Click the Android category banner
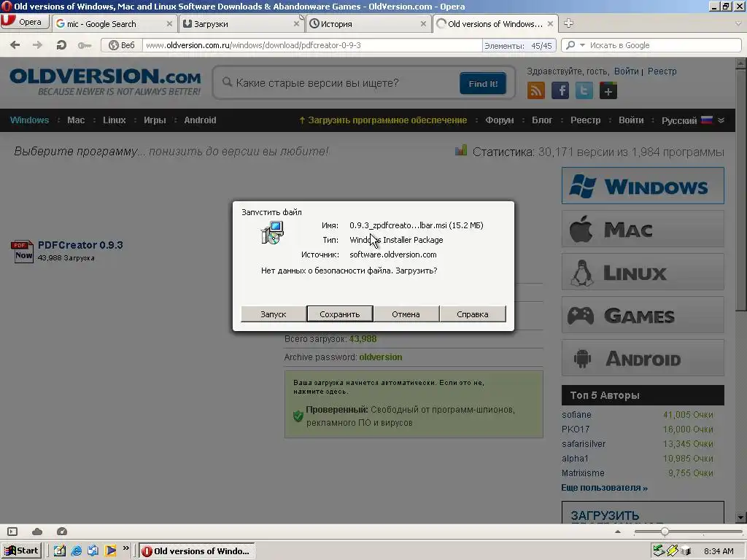Image resolution: width=747 pixels, height=560 pixels. [x=643, y=358]
